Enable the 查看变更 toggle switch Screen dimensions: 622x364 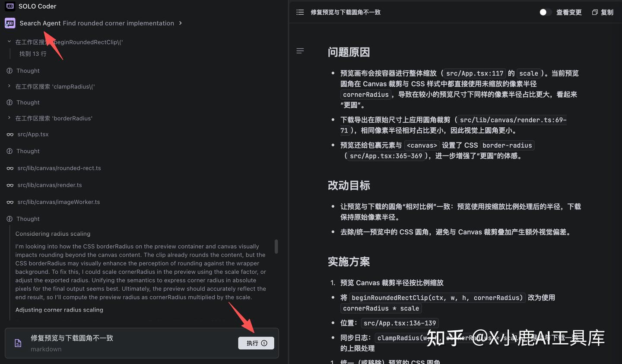pos(546,12)
